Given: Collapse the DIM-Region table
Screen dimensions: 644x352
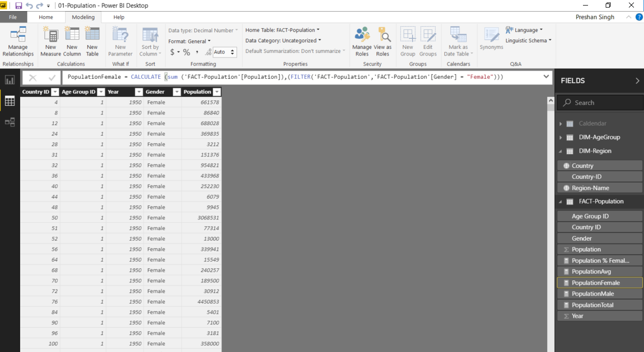Looking at the screenshot, I should [x=560, y=151].
